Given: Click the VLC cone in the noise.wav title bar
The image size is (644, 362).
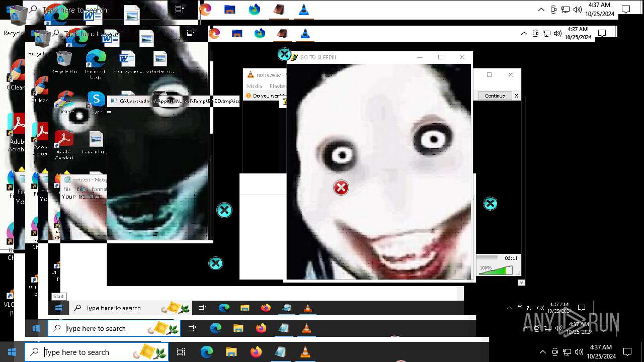Looking at the screenshot, I should pyautogui.click(x=250, y=75).
